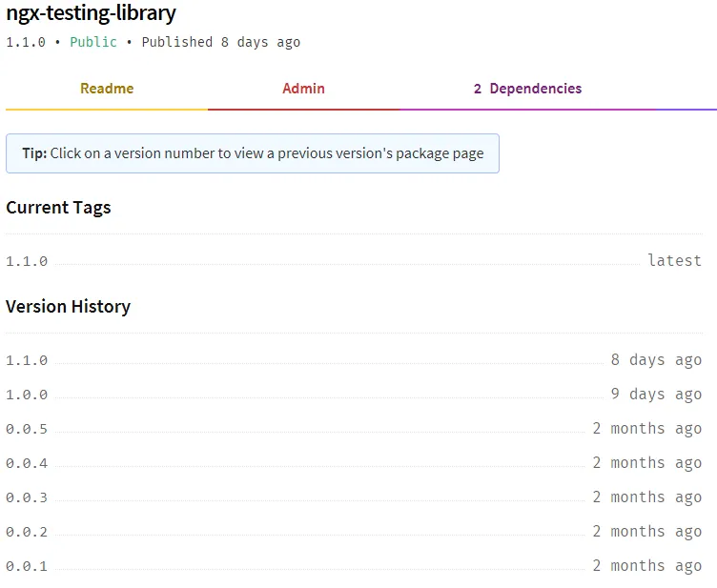The width and height of the screenshot is (717, 588).
Task: Open version 1.1.0 in Version History
Action: [x=27, y=360]
